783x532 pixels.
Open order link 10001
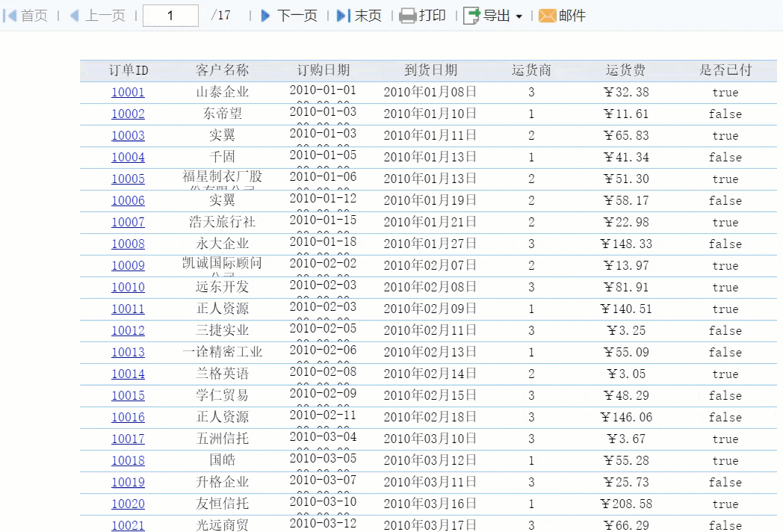click(x=128, y=93)
